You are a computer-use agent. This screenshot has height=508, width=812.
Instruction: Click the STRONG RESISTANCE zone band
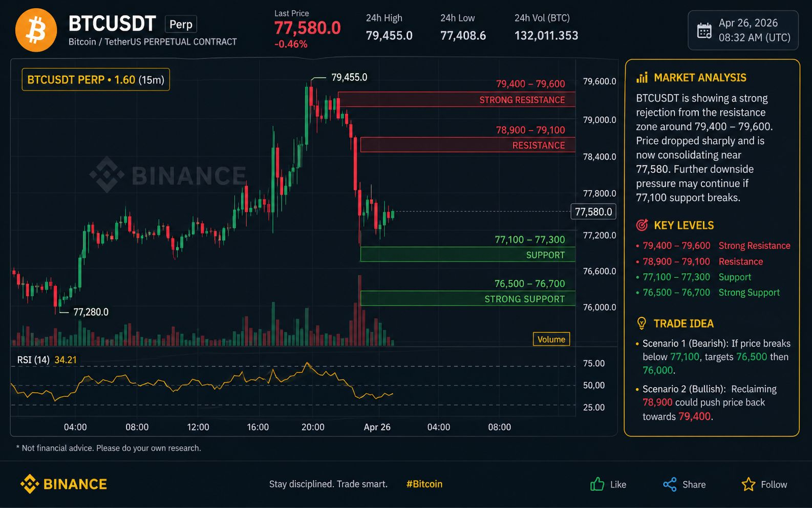(x=457, y=99)
